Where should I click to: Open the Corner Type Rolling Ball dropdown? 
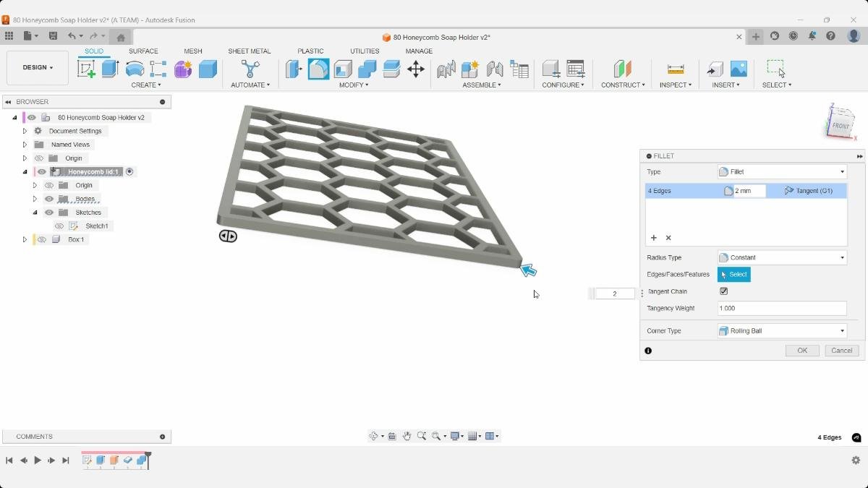(x=782, y=331)
